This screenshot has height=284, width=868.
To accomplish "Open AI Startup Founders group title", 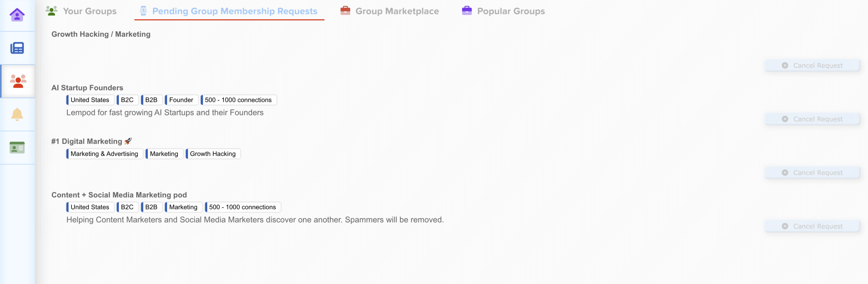I will click(x=87, y=88).
